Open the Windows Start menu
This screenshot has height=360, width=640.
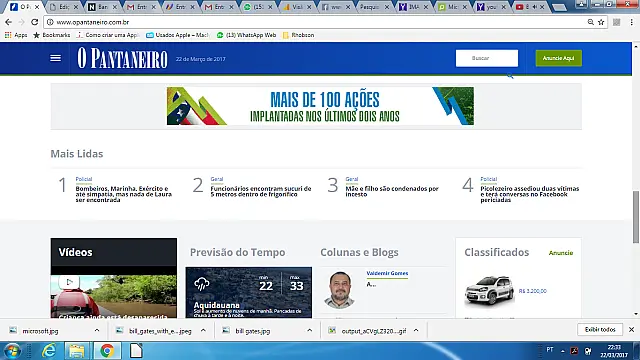tap(11, 351)
